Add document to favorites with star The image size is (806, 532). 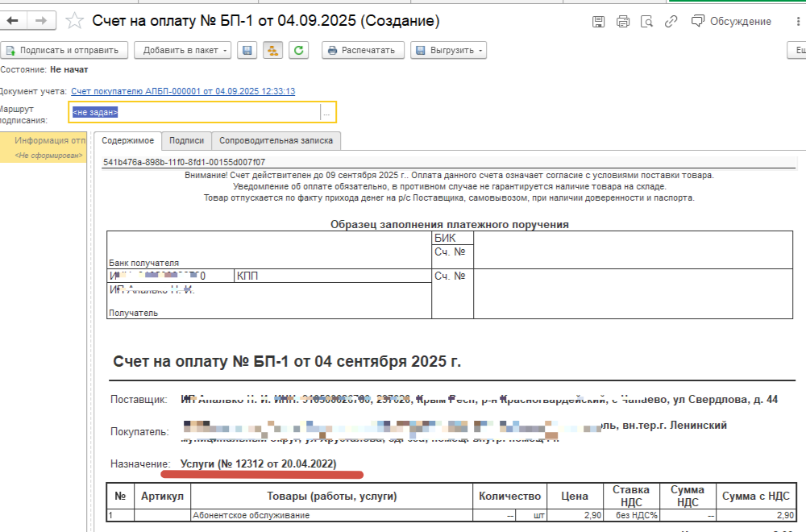point(74,21)
